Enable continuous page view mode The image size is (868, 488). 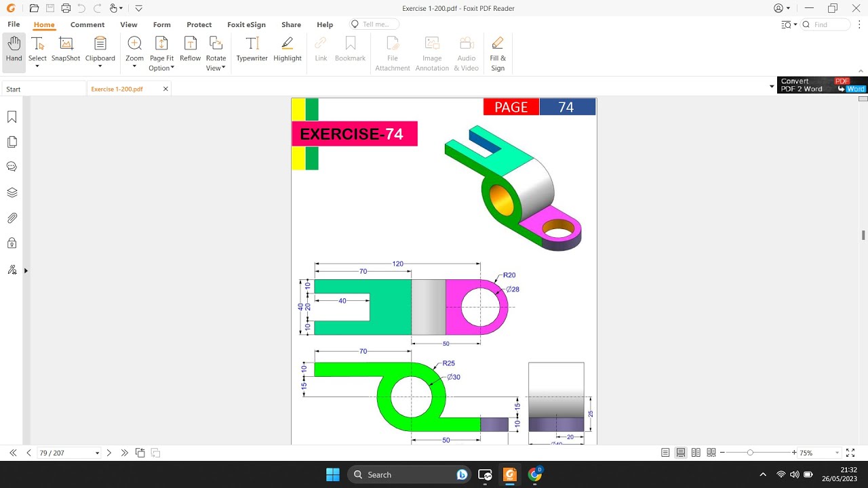pos(680,453)
